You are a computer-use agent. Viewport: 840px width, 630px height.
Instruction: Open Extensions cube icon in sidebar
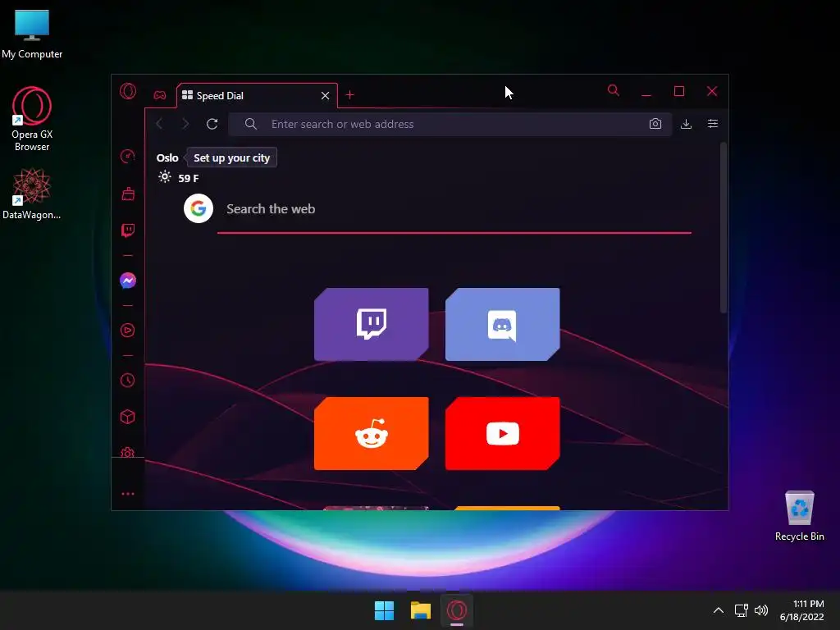click(x=127, y=417)
